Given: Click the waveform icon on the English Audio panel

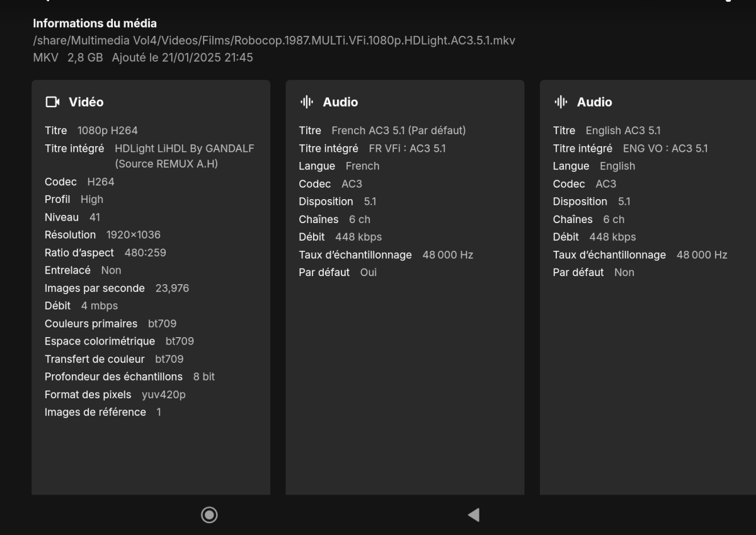Looking at the screenshot, I should (x=560, y=101).
